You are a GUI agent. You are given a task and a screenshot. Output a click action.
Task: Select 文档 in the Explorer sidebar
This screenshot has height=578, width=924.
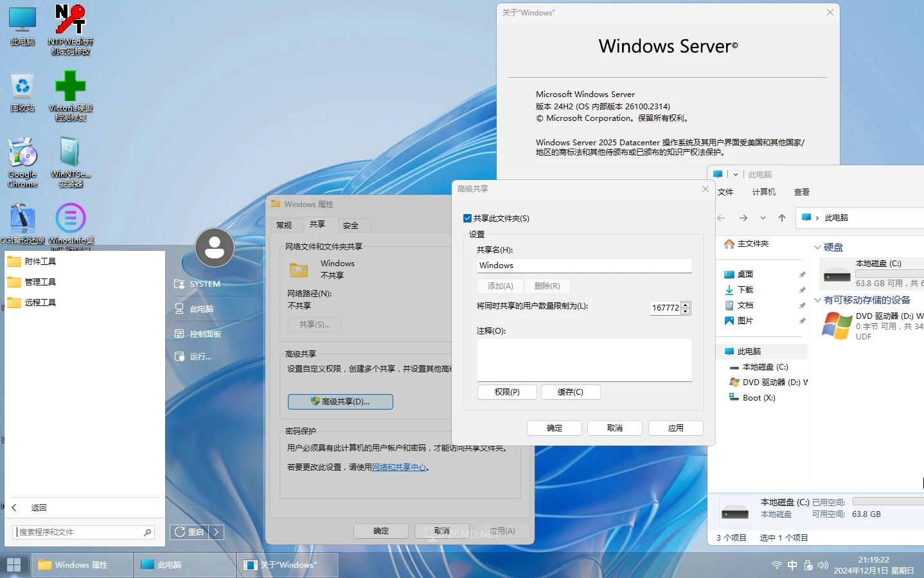pos(745,305)
